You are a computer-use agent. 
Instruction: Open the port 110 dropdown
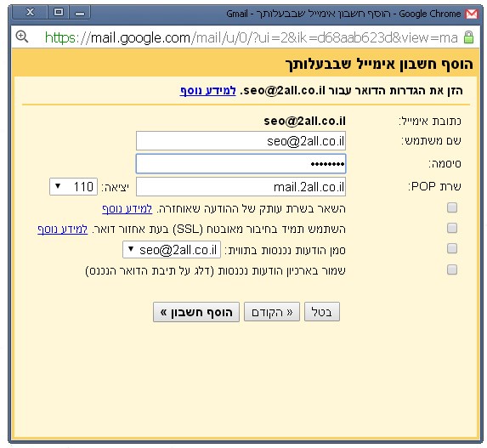[73, 187]
